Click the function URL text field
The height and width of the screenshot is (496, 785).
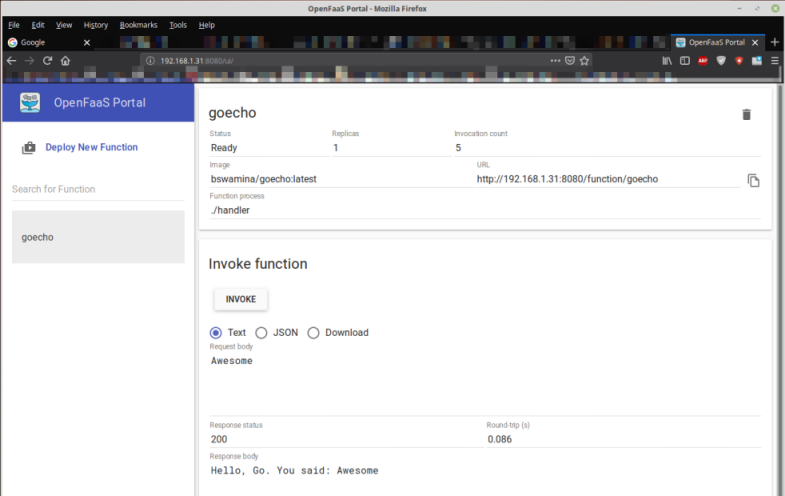coord(608,179)
